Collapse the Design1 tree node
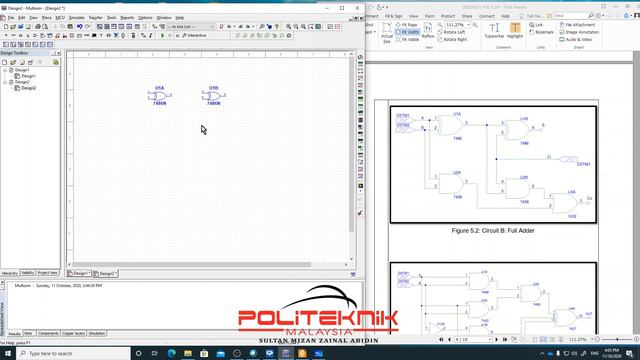The image size is (640, 360). point(5,70)
